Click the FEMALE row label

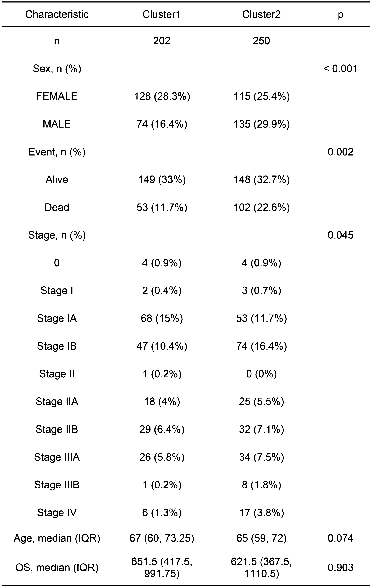[57, 96]
